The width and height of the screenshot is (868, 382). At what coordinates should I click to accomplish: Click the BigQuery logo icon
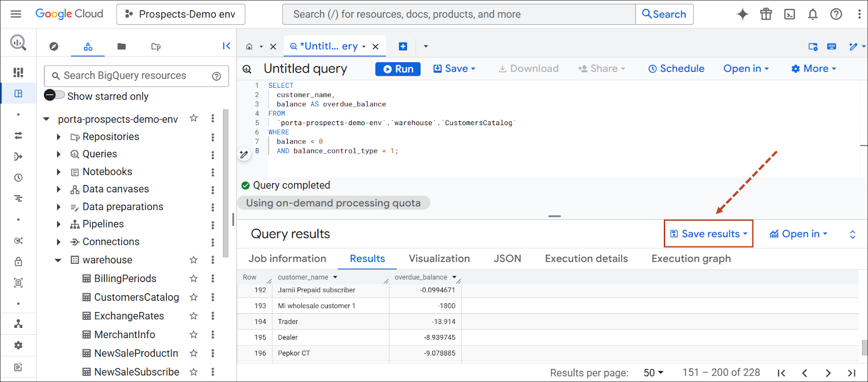18,42
